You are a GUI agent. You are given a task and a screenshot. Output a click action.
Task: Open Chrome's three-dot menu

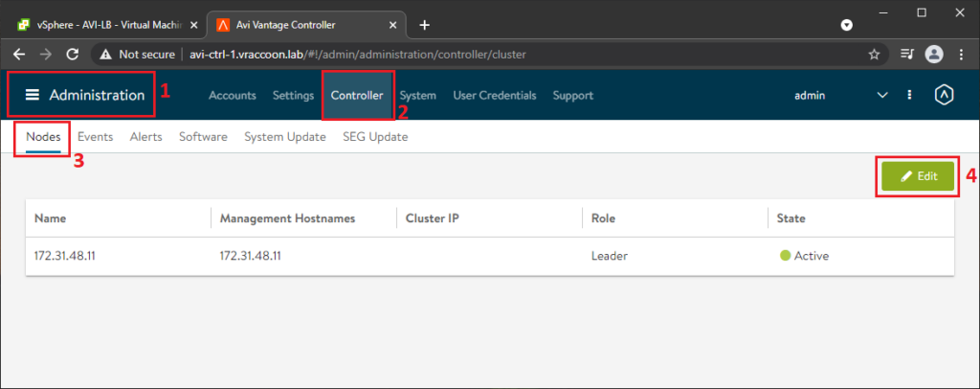point(961,55)
